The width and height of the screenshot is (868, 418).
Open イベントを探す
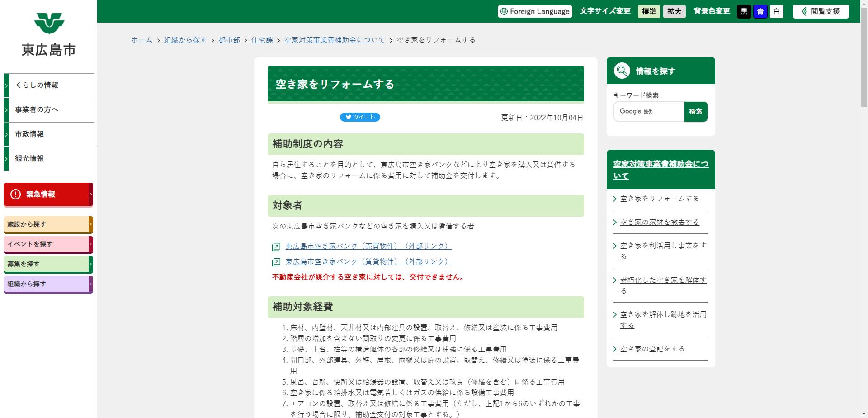point(48,244)
